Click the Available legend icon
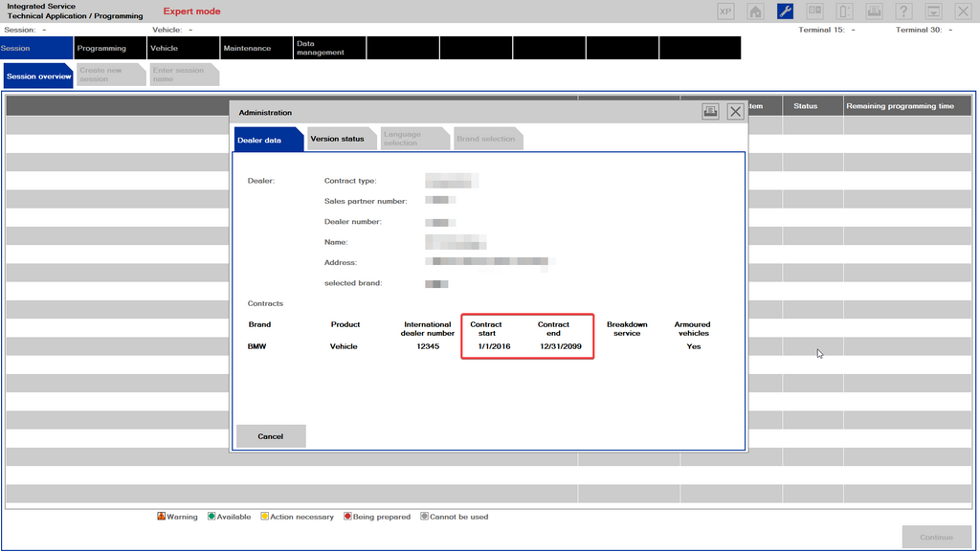This screenshot has width=980, height=552. tap(212, 517)
